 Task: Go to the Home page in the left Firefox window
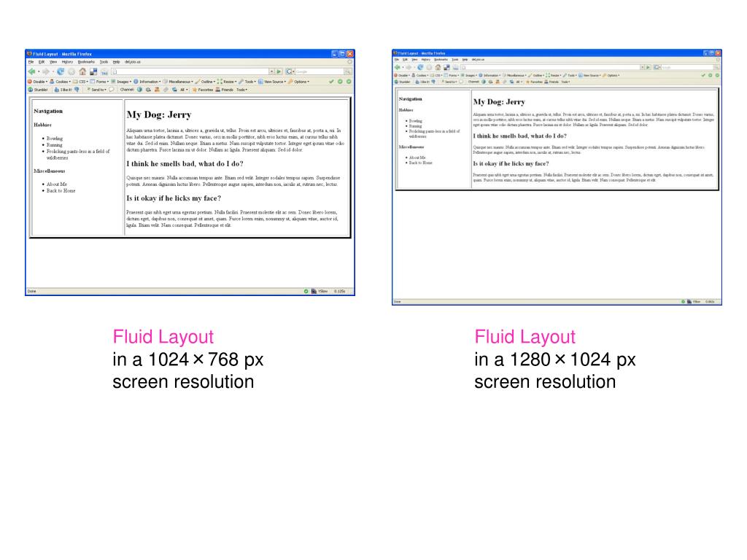tap(82, 71)
